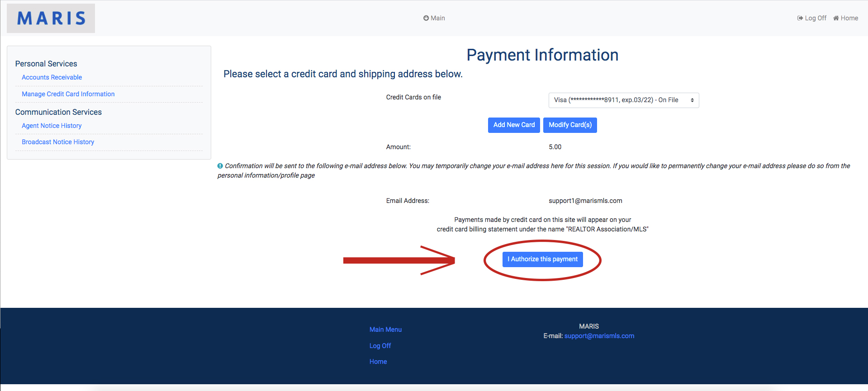Click I Authorize this payment button

pyautogui.click(x=542, y=259)
